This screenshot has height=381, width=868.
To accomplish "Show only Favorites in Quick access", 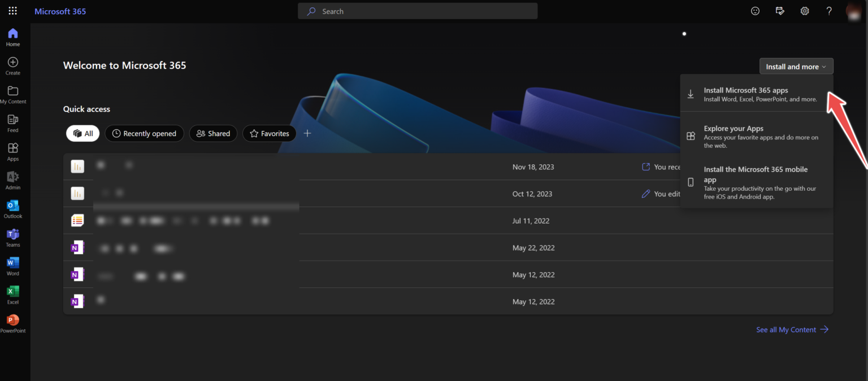I will (269, 133).
